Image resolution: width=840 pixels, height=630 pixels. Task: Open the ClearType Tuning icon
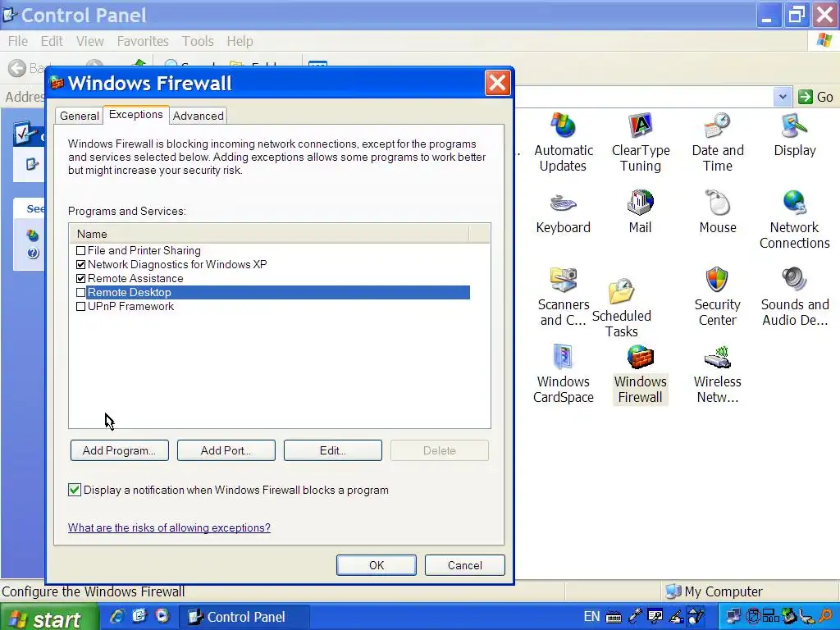pyautogui.click(x=640, y=142)
